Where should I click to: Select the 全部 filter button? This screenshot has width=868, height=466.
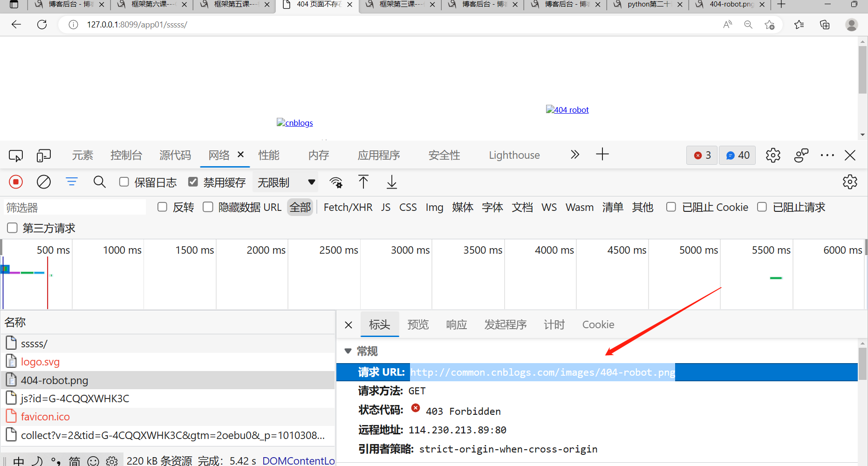click(300, 207)
